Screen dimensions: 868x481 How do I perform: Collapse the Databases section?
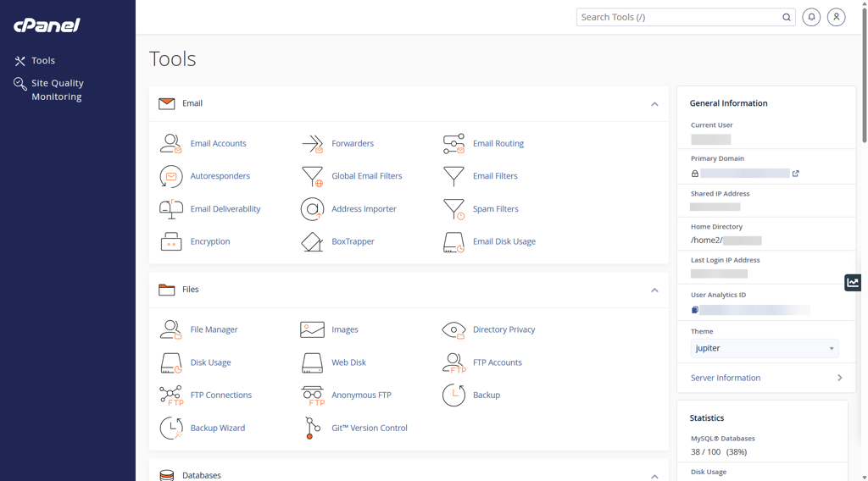(x=654, y=476)
